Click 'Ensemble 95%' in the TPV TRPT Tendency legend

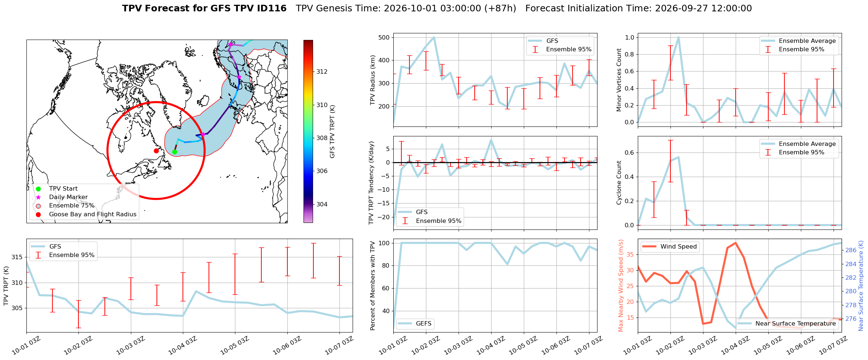coord(439,221)
